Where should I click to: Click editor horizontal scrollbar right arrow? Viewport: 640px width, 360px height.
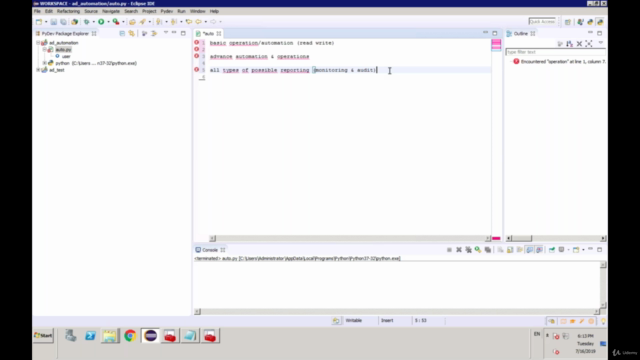pos(488,238)
